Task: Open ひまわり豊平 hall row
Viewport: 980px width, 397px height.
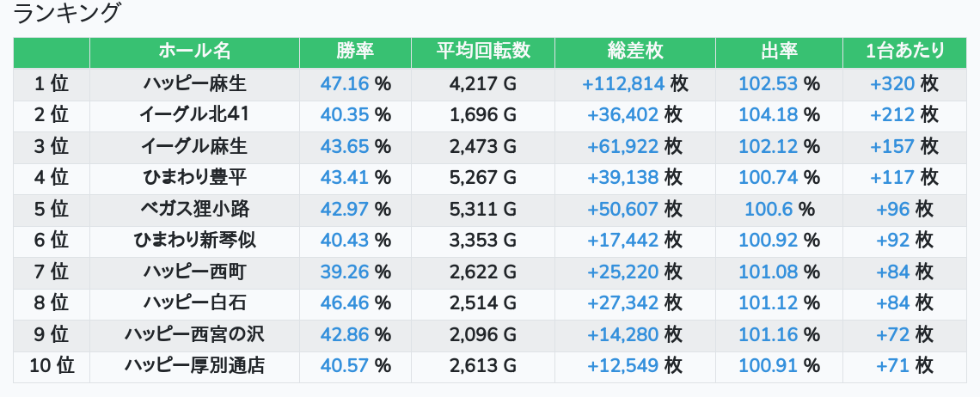Action: point(194,177)
